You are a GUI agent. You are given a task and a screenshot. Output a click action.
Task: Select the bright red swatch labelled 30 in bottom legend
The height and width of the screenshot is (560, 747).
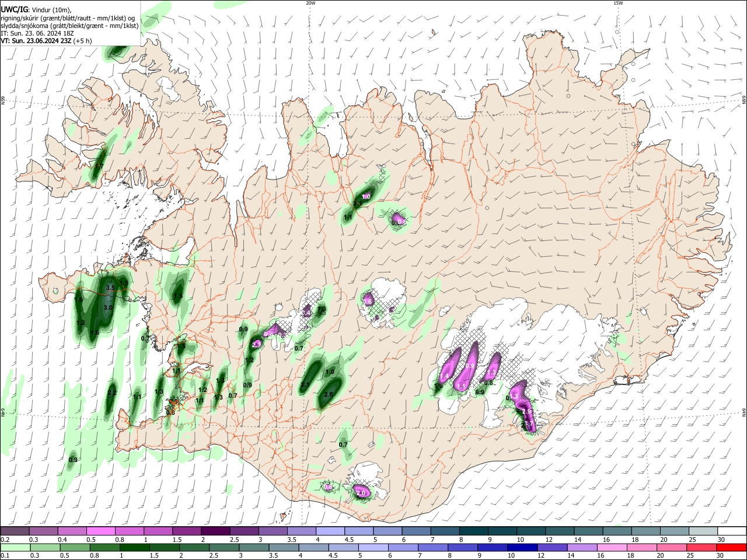pos(732,548)
